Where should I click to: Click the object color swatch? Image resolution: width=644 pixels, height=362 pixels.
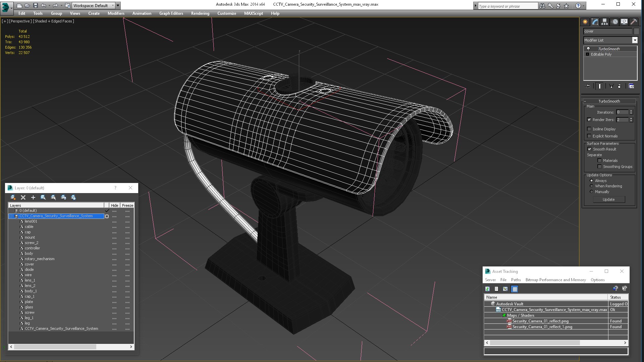(636, 31)
